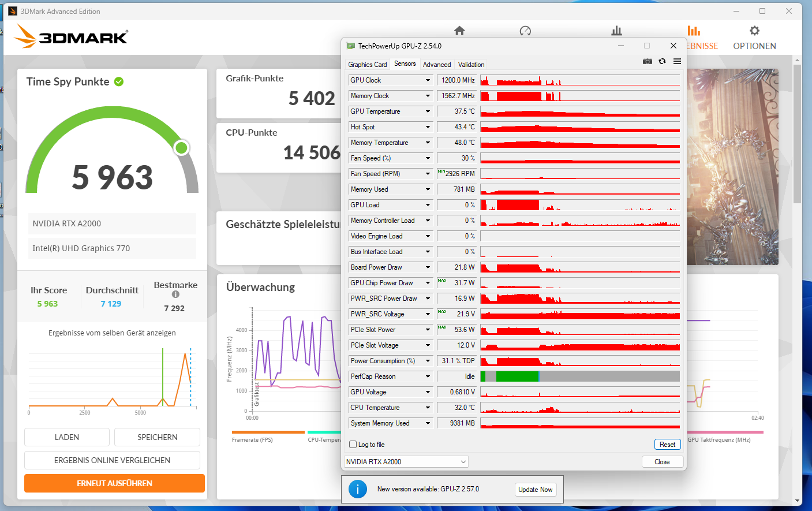Switch to the Graphics Card tab
This screenshot has height=511, width=812.
(368, 65)
